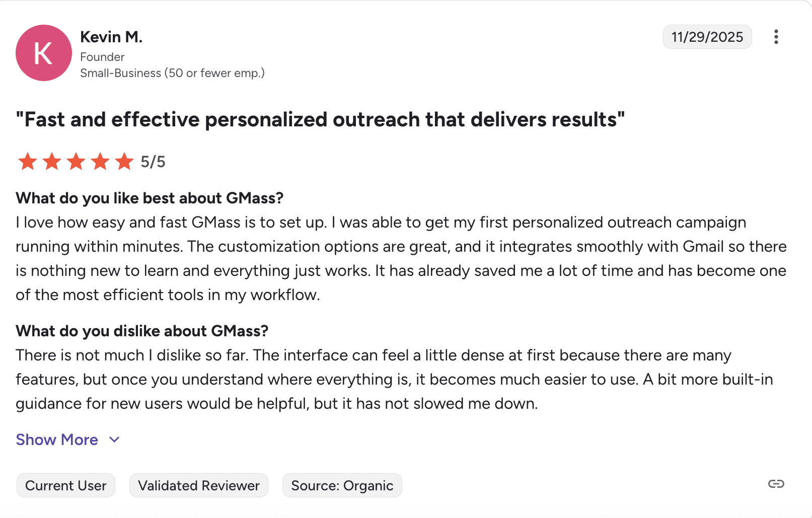Click the third rating star
The width and height of the screenshot is (812, 518).
[x=76, y=162]
